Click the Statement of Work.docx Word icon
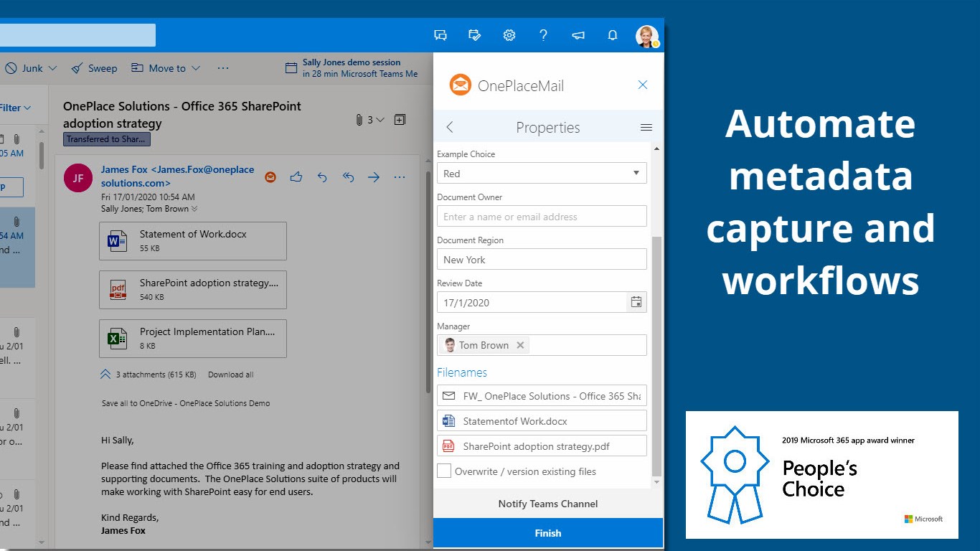Image resolution: width=980 pixels, height=551 pixels. [117, 241]
